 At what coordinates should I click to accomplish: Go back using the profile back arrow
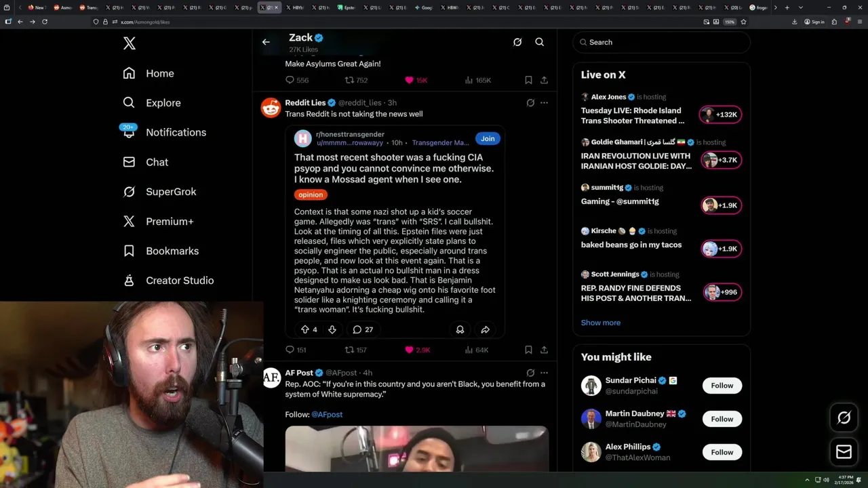266,42
